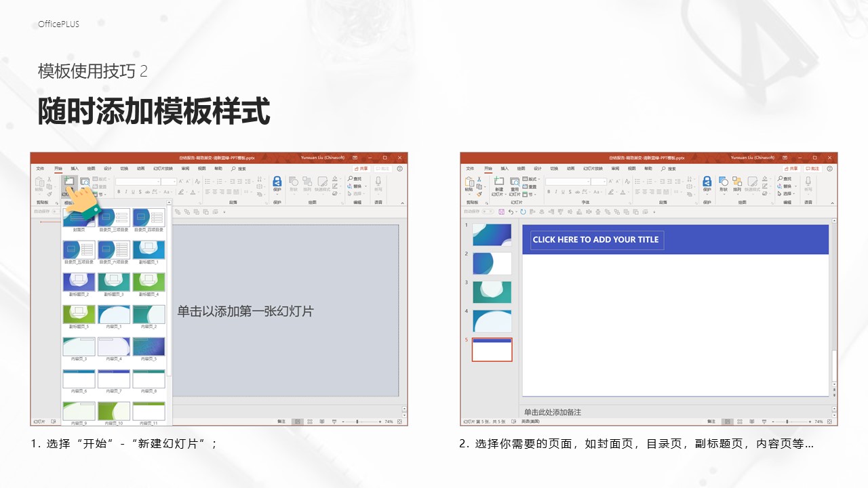
Task: Collapse ribbon chevron in right window
Action: (832, 203)
